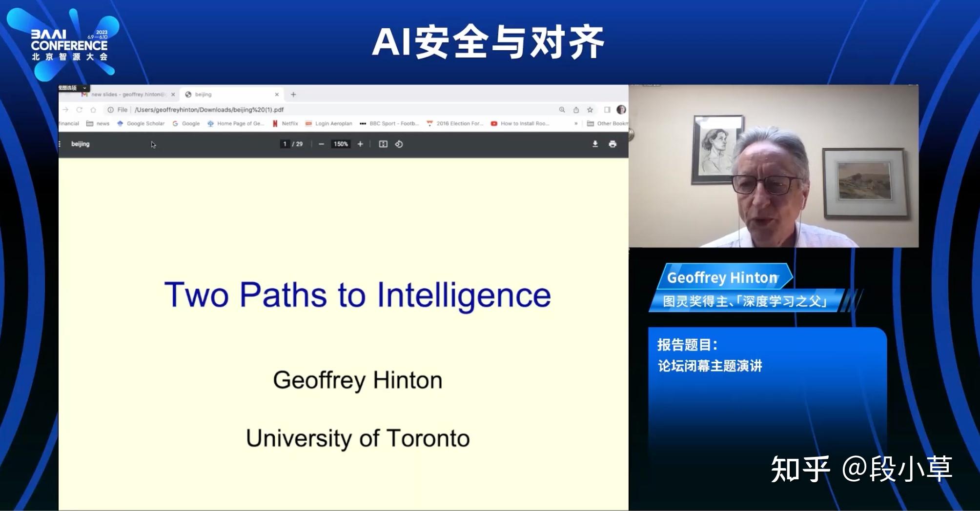Open the news bookmarks folder
This screenshot has width=980, height=511.
click(98, 123)
